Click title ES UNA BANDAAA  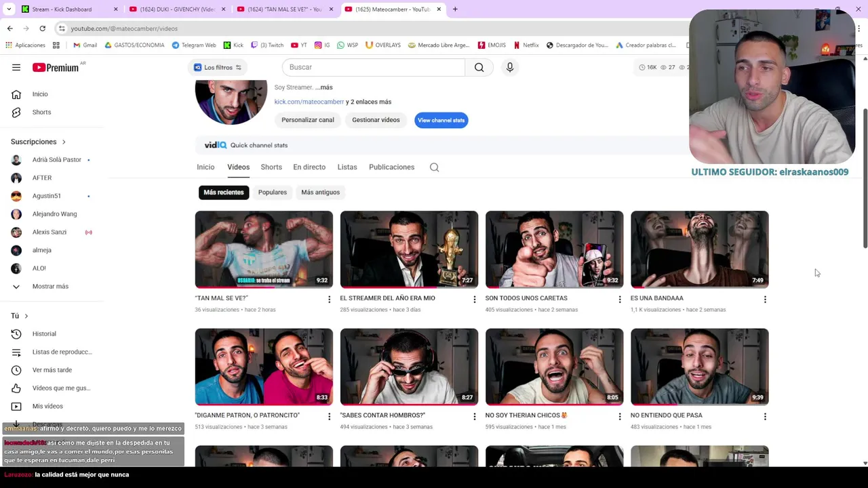click(x=657, y=298)
